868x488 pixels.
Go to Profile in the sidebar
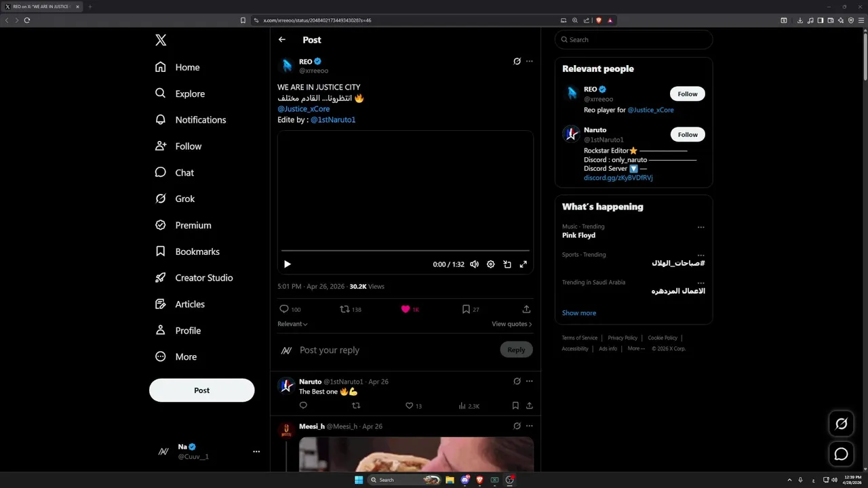pos(178,331)
